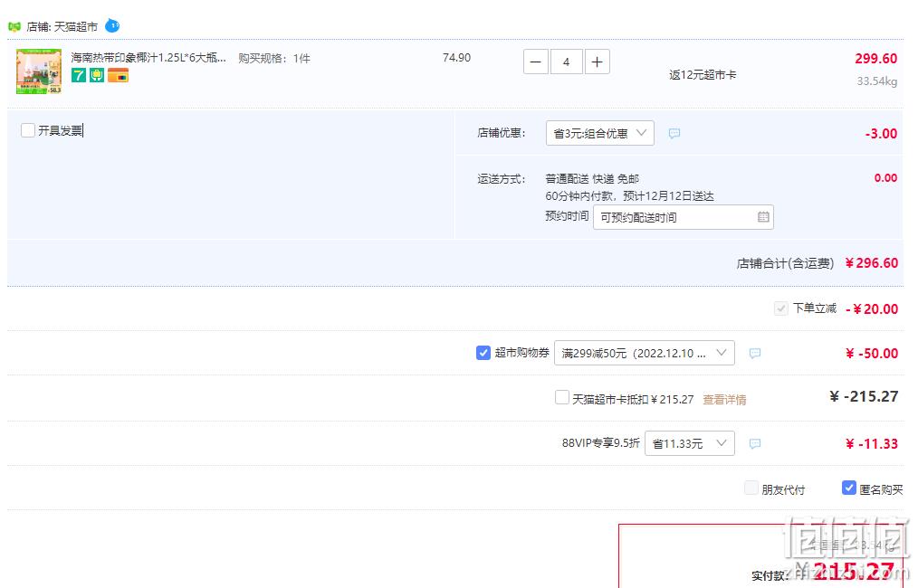Click the 下单立减 checkbox
Screen dimensions: 918x588
(781, 308)
